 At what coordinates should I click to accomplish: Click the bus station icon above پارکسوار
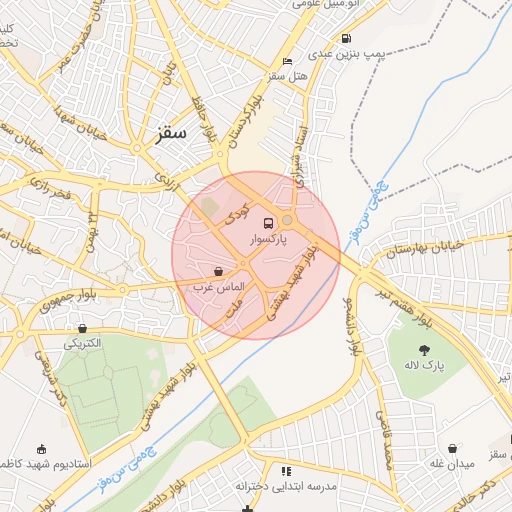[268, 223]
